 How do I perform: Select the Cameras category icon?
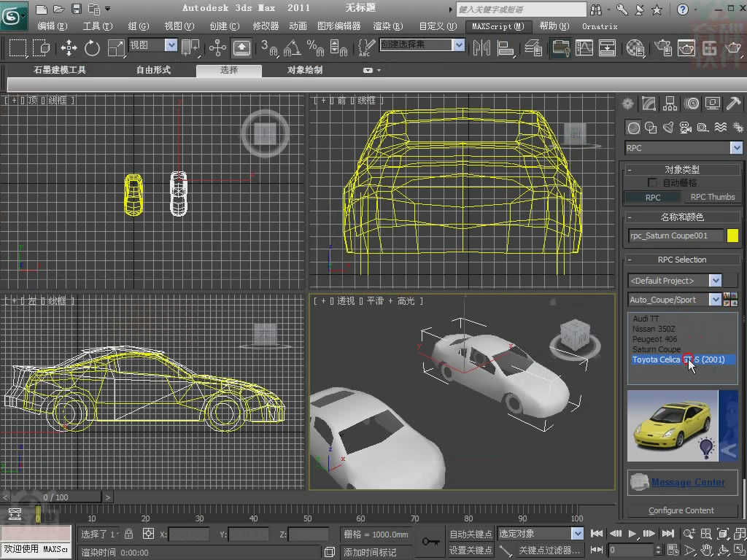(x=686, y=128)
